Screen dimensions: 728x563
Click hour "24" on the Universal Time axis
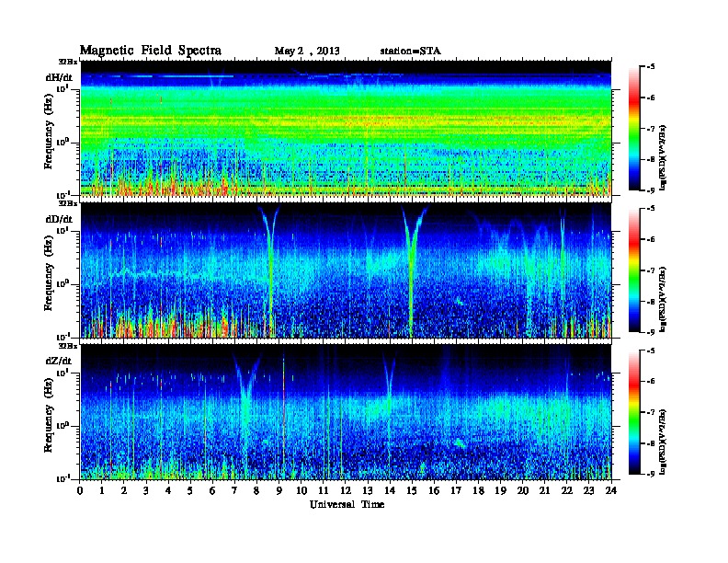[611, 491]
